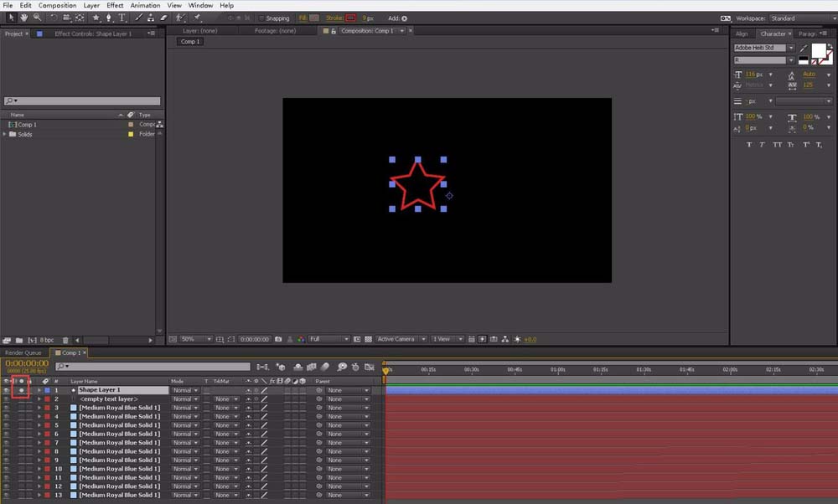Image resolution: width=838 pixels, height=504 pixels.
Task: Select the Pan Behind anchor point tool
Action: point(80,18)
